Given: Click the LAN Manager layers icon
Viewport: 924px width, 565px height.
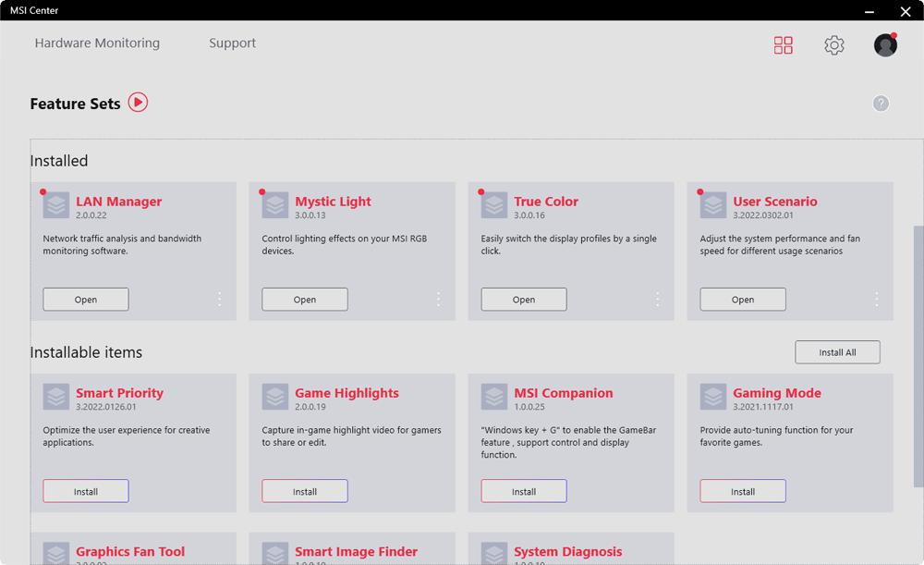Looking at the screenshot, I should pyautogui.click(x=56, y=205).
